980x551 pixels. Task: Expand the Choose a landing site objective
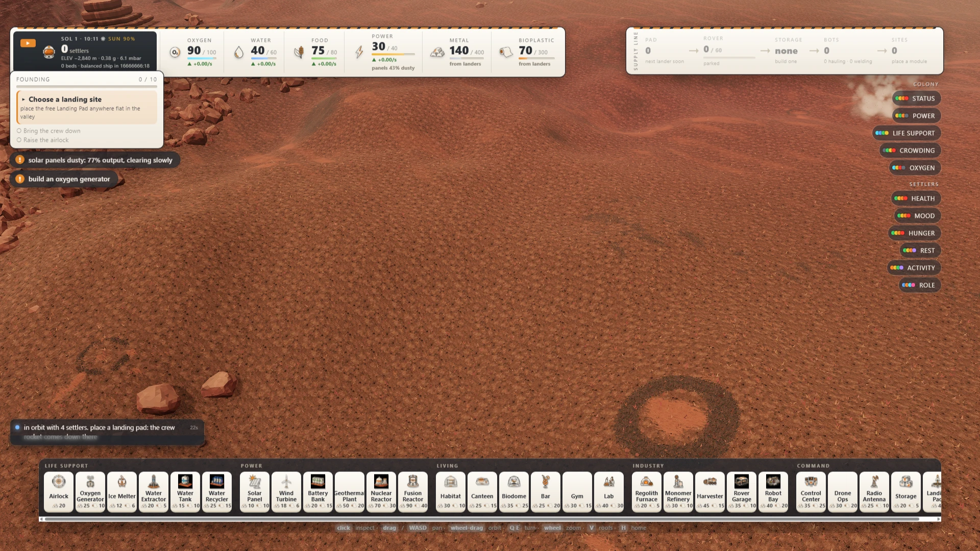coord(87,108)
